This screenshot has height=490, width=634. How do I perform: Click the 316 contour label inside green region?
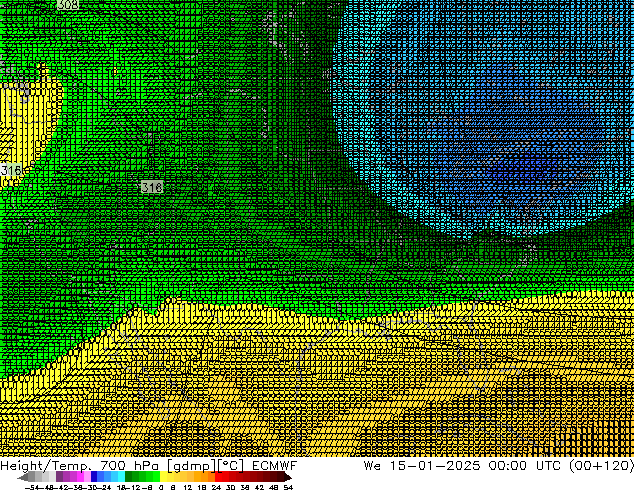pos(152,187)
